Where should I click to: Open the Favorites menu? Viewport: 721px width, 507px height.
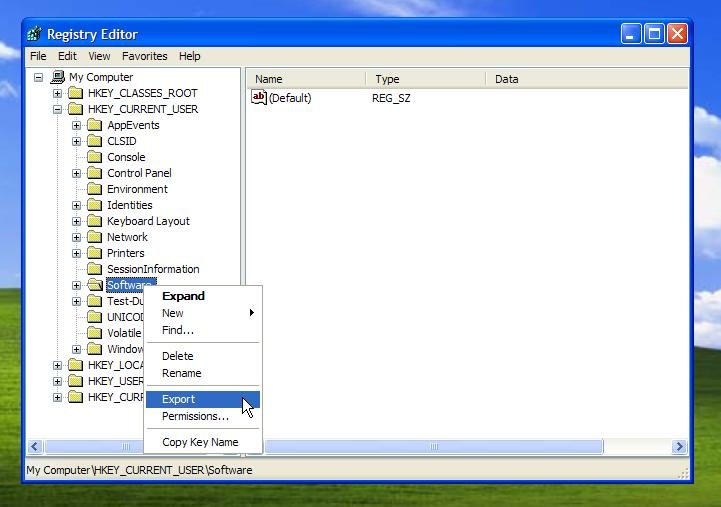[144, 56]
